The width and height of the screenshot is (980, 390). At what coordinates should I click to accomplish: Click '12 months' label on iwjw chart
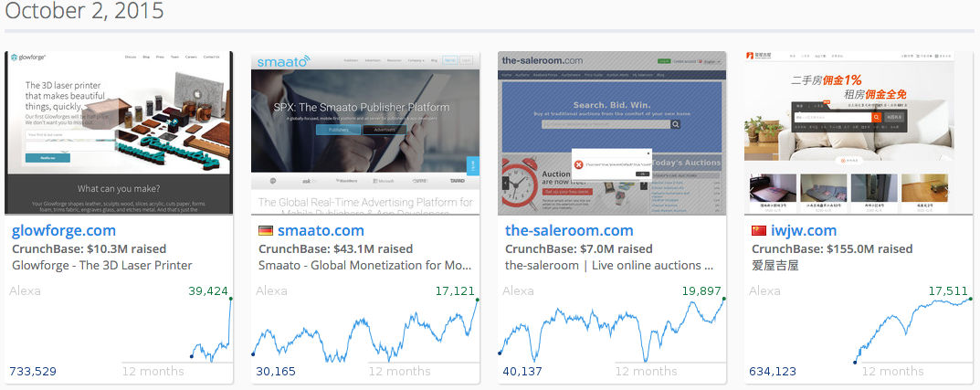pos(893,371)
